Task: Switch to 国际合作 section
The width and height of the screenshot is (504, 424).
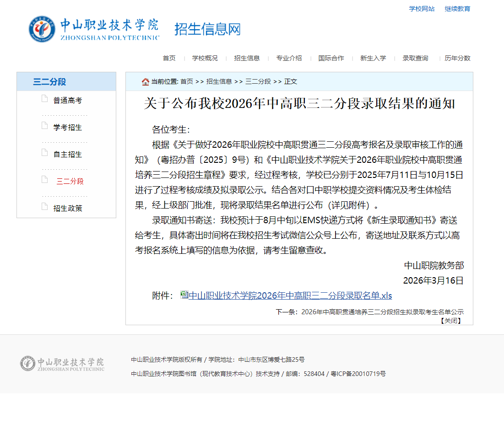Action: click(x=331, y=58)
